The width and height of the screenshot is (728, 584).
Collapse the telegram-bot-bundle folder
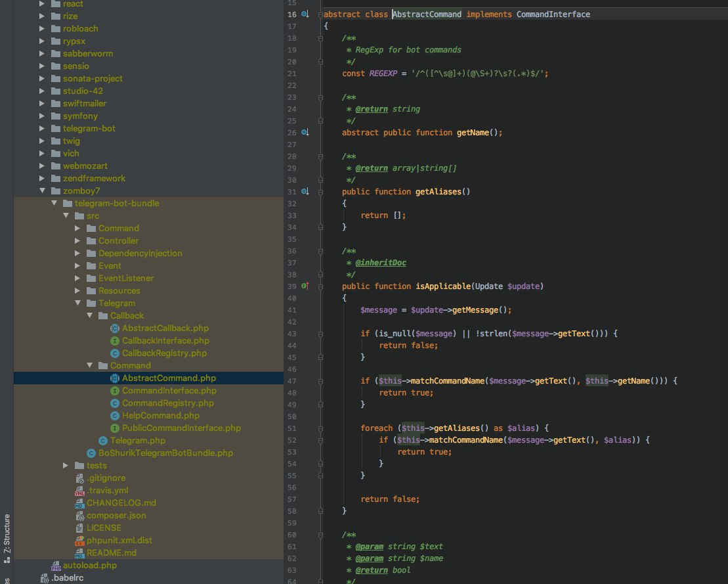point(54,203)
